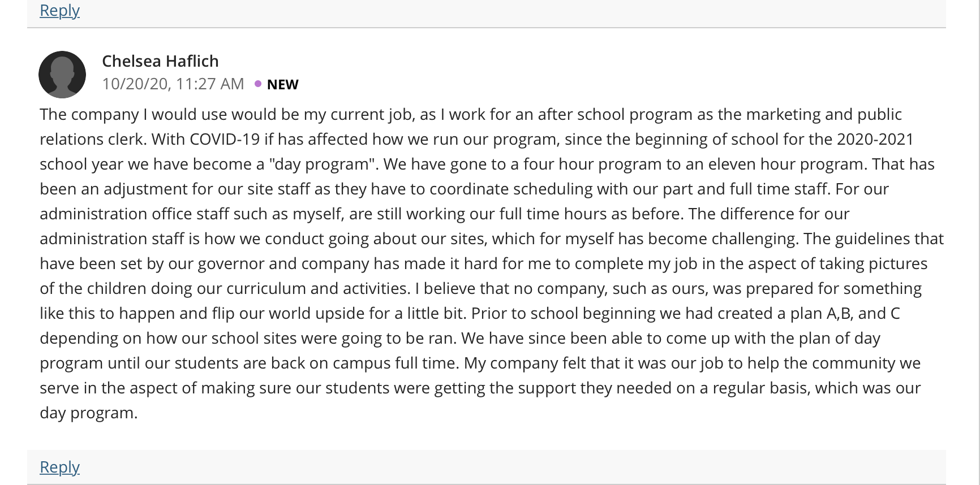Click the word COVID-19 in the post
Viewport: 980px width, 485px height.
(x=225, y=139)
